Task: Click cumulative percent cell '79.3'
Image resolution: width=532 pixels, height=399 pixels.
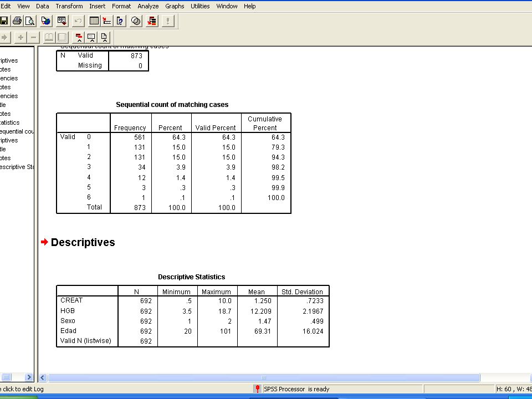Action: point(278,147)
